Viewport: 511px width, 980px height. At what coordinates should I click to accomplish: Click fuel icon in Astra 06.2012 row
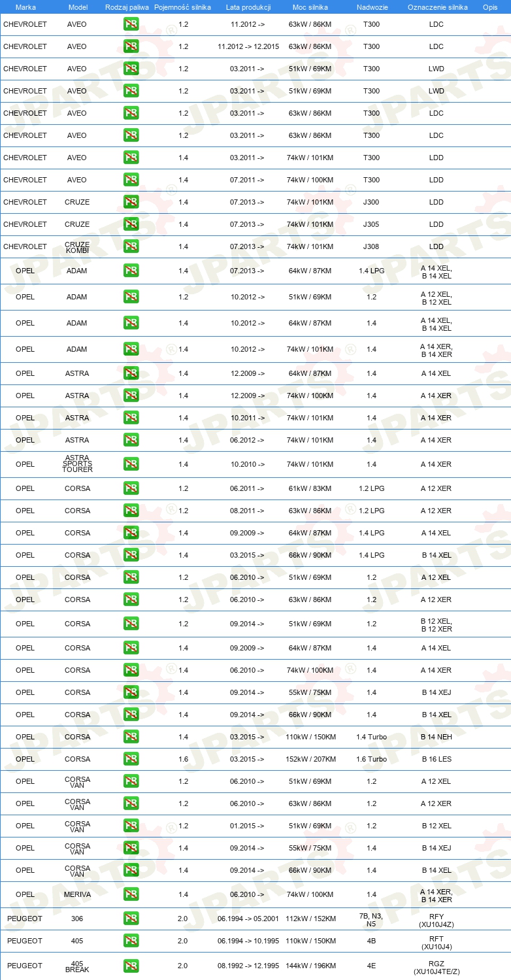[131, 440]
